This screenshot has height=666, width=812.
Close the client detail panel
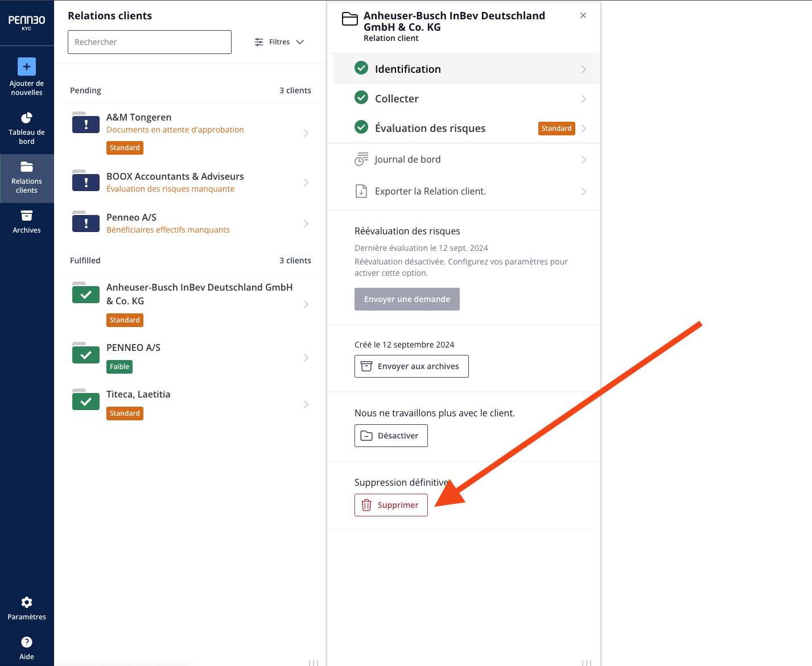coord(583,15)
